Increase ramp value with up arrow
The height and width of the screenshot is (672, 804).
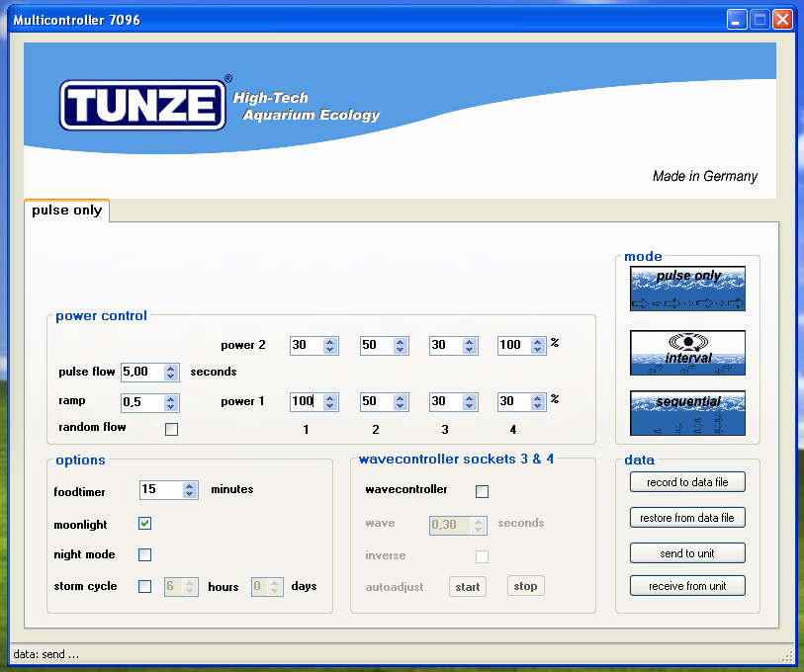171,399
